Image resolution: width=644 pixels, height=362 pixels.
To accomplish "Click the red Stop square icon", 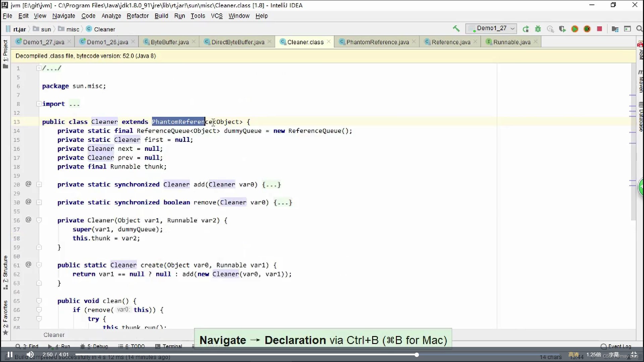I will coord(599,29).
